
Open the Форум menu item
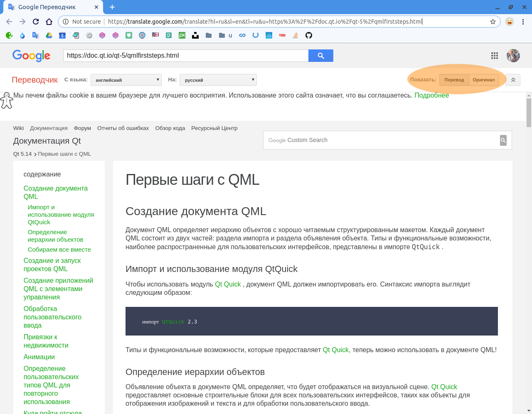coord(82,128)
